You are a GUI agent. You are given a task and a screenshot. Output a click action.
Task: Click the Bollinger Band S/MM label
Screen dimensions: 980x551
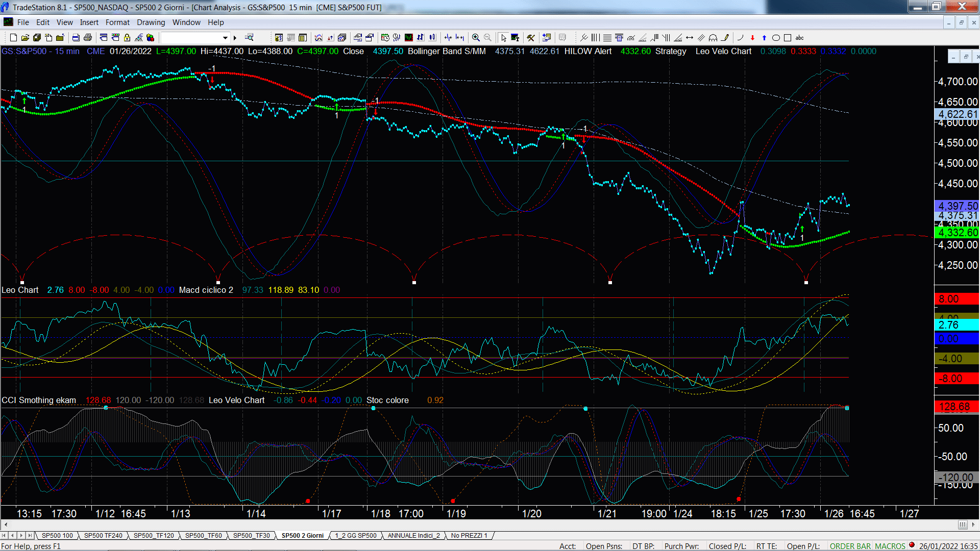tap(447, 51)
